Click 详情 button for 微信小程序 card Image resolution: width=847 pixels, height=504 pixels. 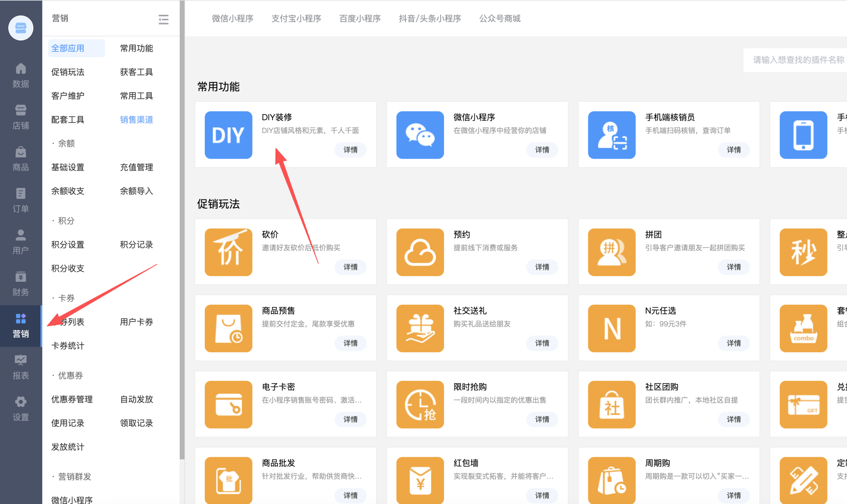tap(542, 150)
